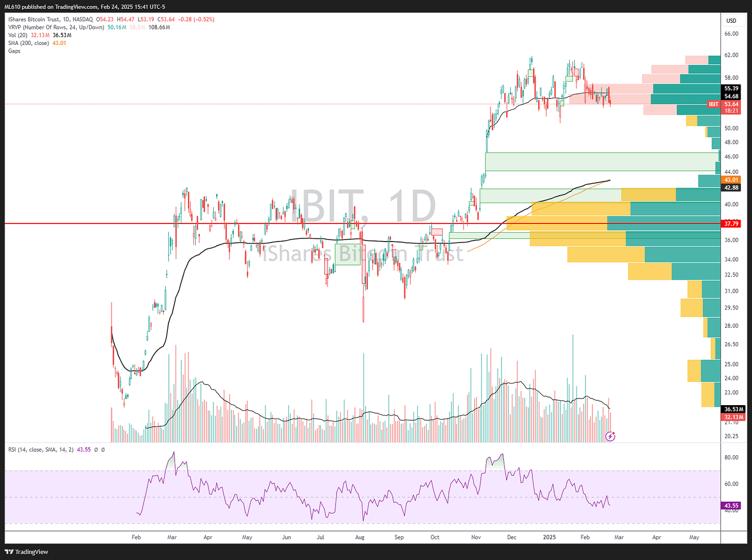Click the 34.00 price axis tick
752x560 pixels.
click(x=731, y=260)
